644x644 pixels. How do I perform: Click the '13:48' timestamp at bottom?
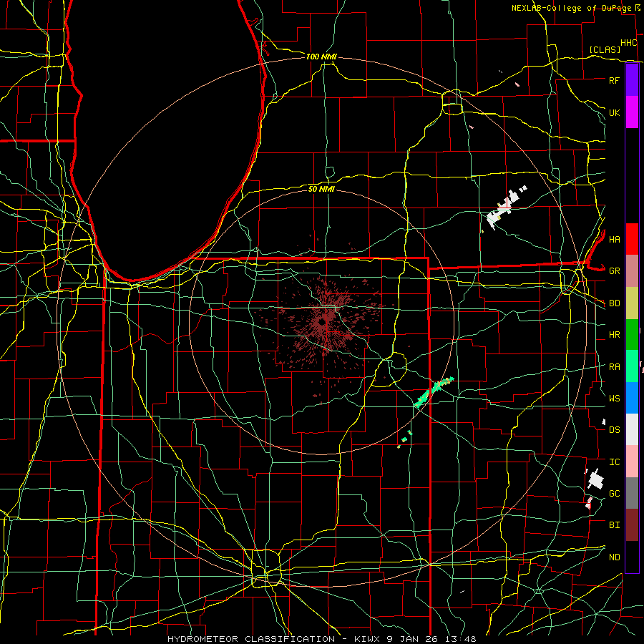click(462, 639)
